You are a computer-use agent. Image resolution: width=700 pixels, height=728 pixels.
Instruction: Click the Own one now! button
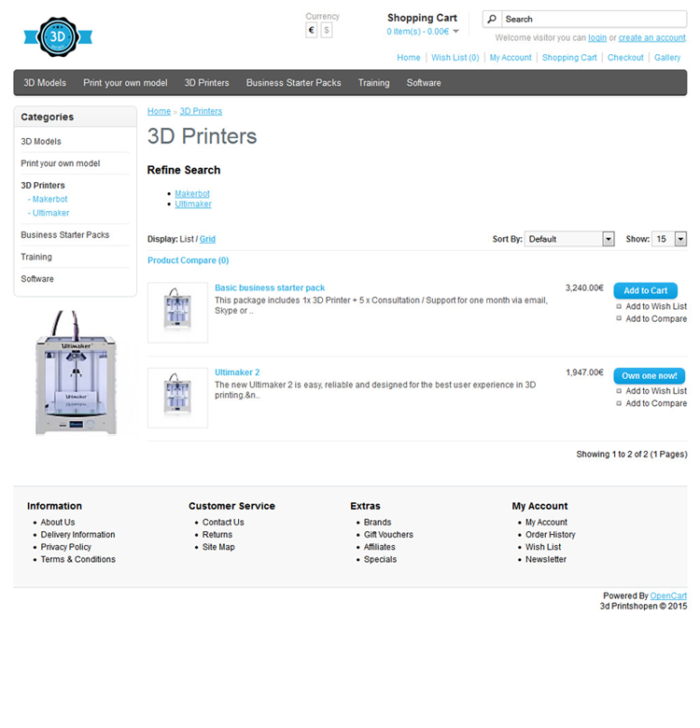coord(650,375)
